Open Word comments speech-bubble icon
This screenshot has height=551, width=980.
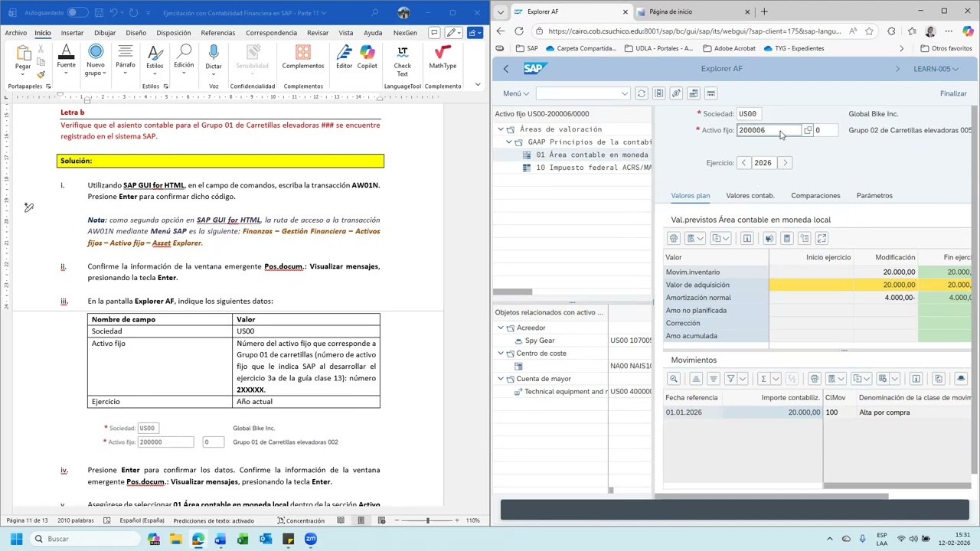click(x=434, y=33)
